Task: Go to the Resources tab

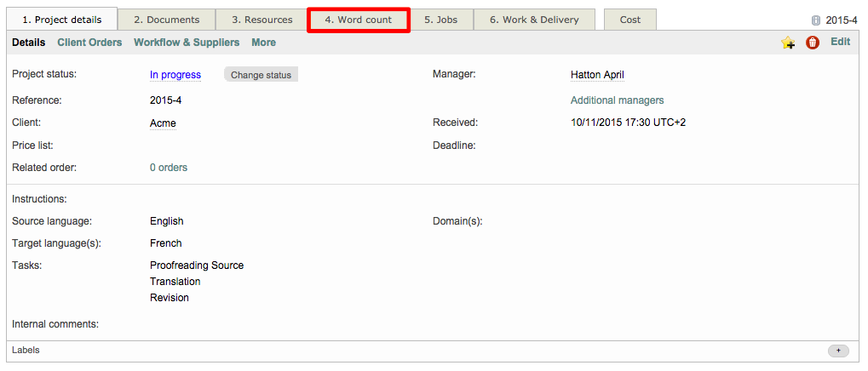Action: pos(262,20)
